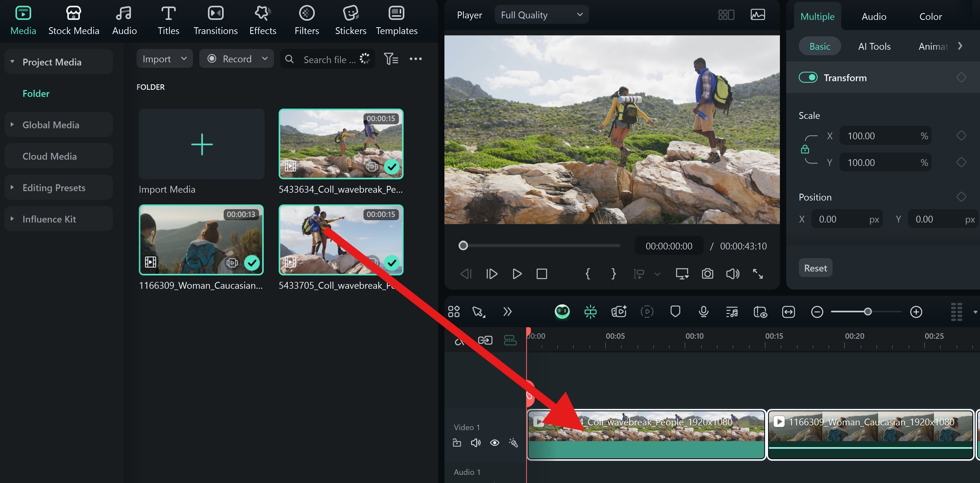Show more property tabs with right chevron
This screenshot has width=980, height=483.
click(960, 46)
